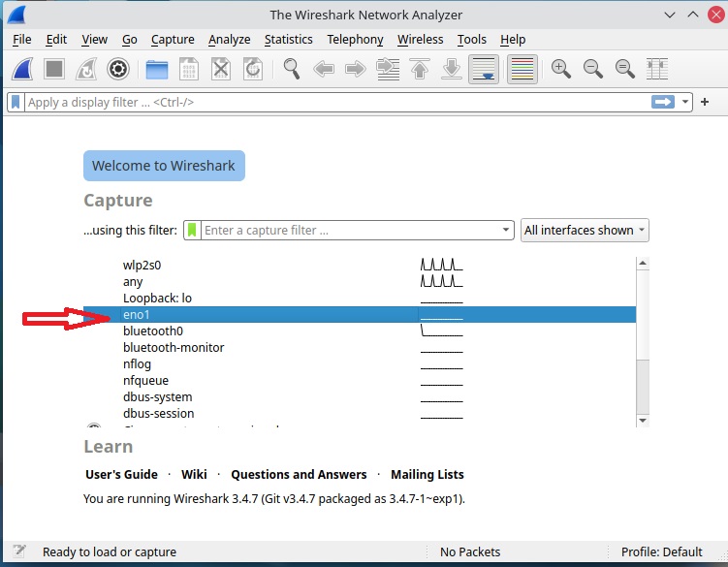Select the wlp2s0 interface
Screen dimensions: 728x567
pos(141,265)
